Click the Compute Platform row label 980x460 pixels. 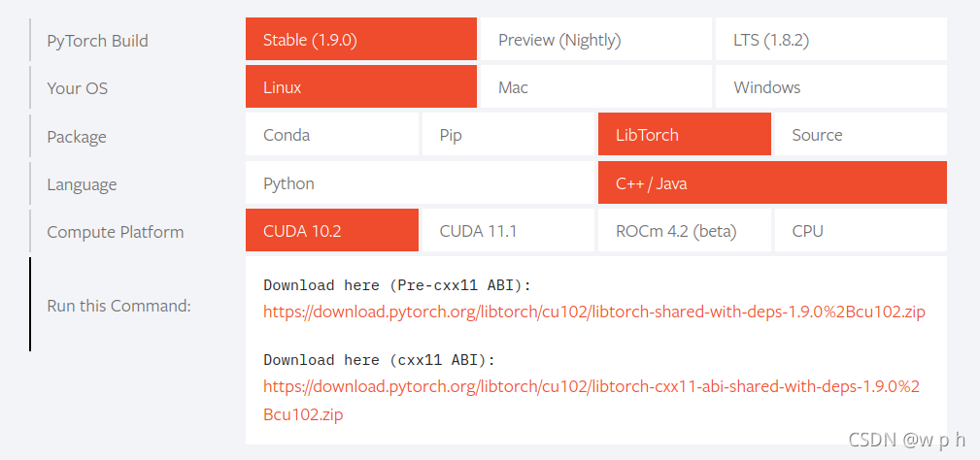[115, 232]
